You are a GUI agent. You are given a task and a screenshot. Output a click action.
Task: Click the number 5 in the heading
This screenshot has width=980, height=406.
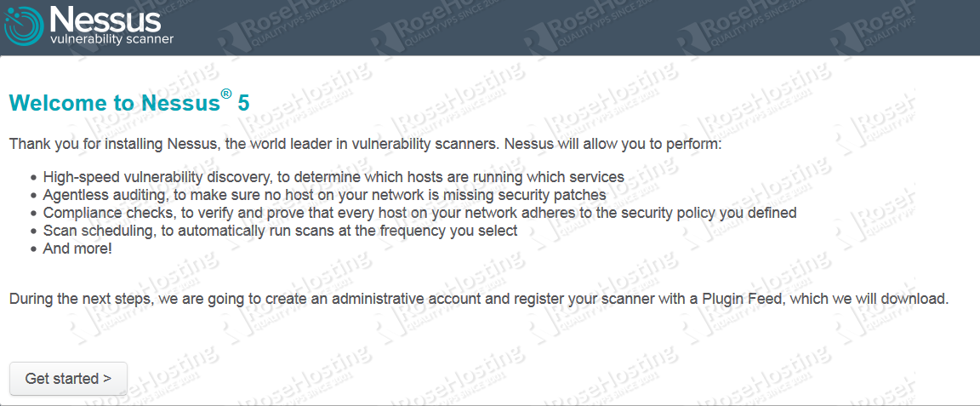click(244, 103)
